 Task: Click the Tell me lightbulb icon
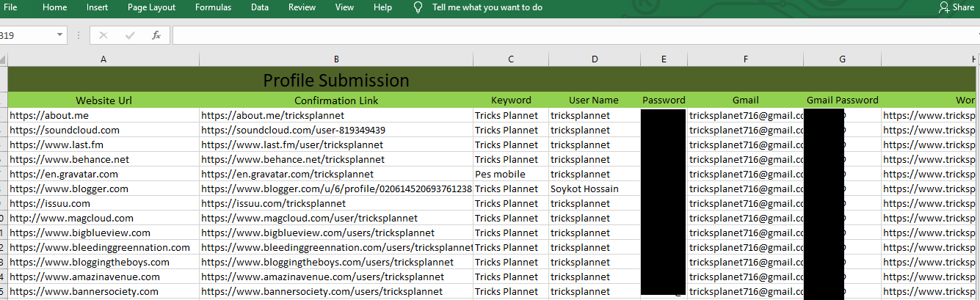pos(418,7)
